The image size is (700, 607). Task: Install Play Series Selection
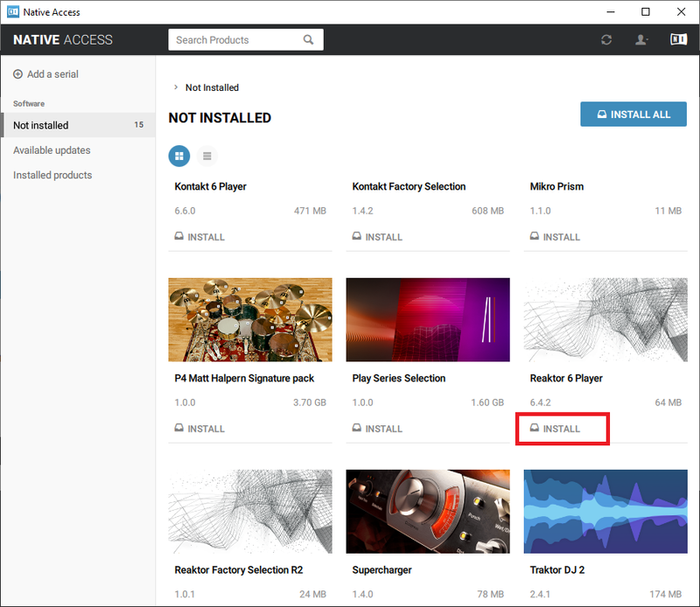click(x=377, y=429)
